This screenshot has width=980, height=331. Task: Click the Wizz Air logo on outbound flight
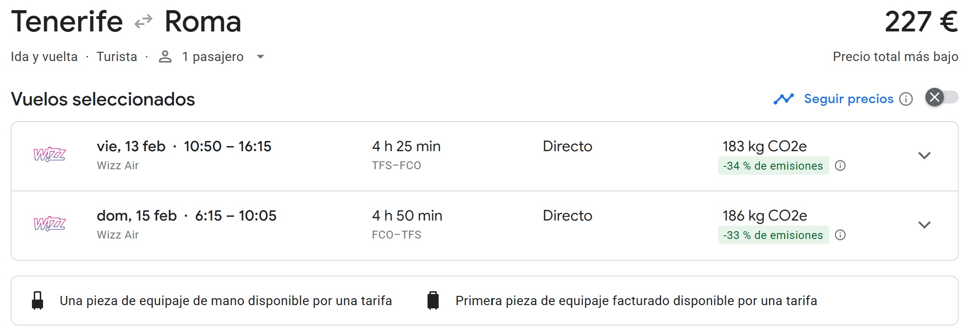[50, 154]
